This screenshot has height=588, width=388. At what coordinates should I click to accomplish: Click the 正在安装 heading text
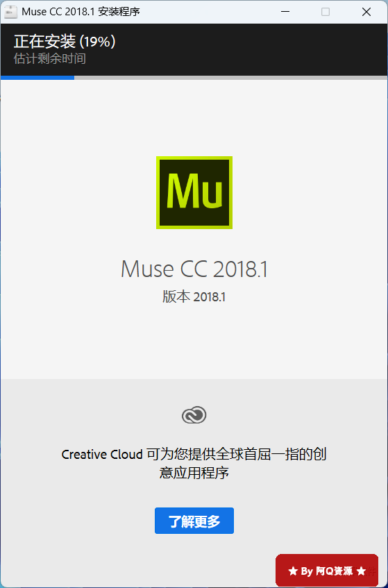click(x=44, y=42)
